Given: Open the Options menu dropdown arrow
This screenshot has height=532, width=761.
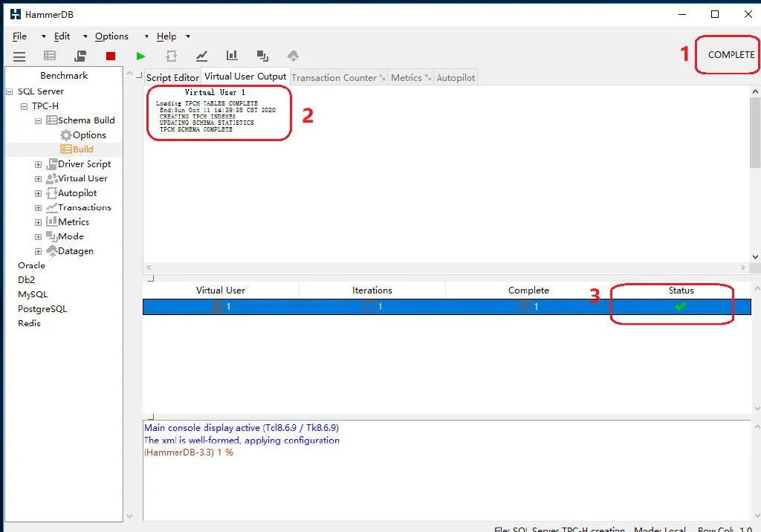Looking at the screenshot, I should (x=146, y=36).
